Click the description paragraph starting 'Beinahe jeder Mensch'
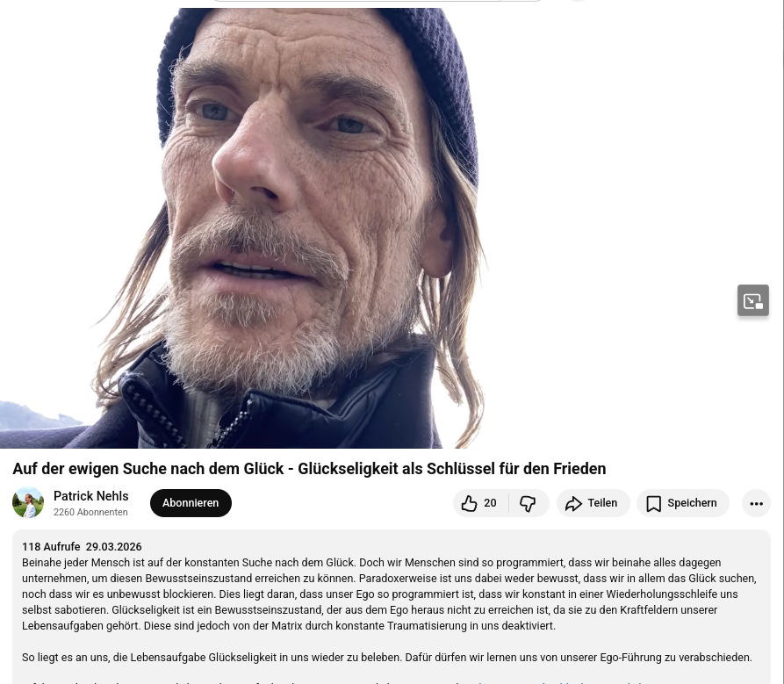The height and width of the screenshot is (684, 784). coord(389,594)
